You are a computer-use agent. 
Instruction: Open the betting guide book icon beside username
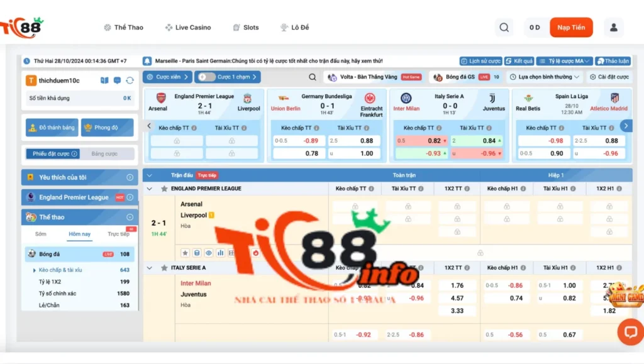[x=104, y=80]
